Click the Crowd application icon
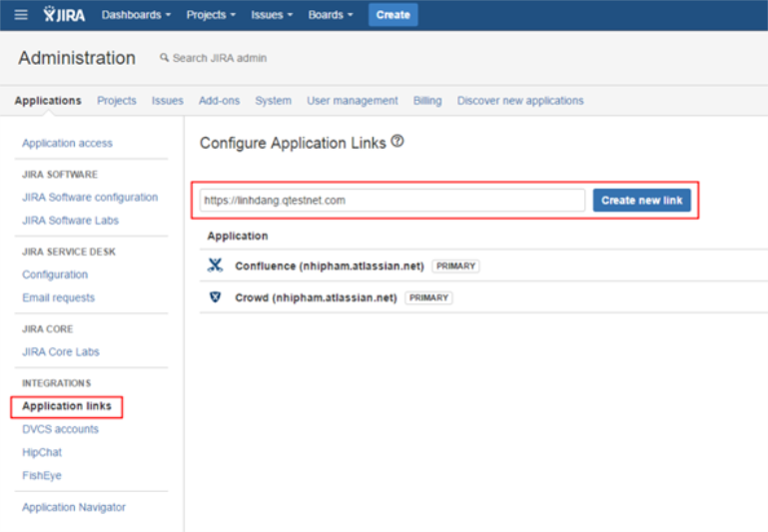768x532 pixels. tap(215, 297)
